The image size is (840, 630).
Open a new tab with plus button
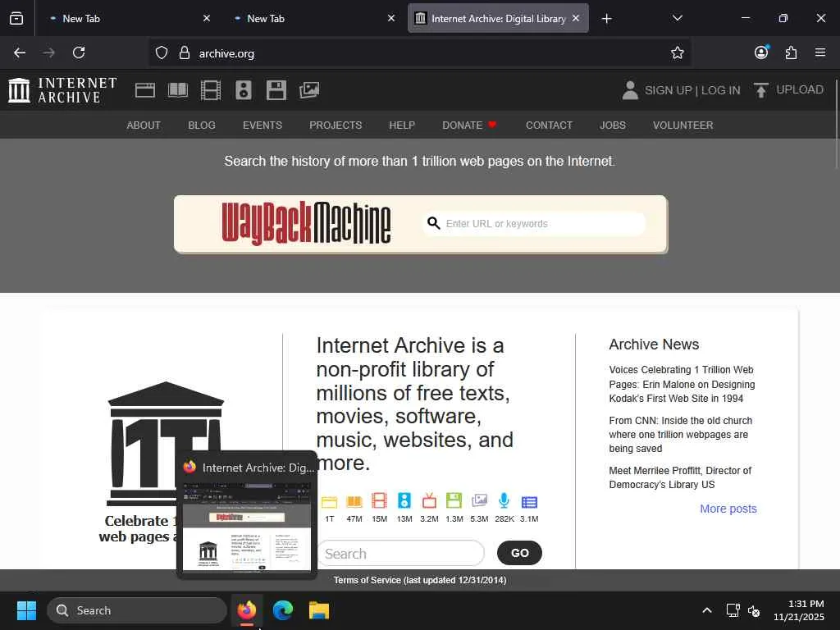(x=606, y=19)
